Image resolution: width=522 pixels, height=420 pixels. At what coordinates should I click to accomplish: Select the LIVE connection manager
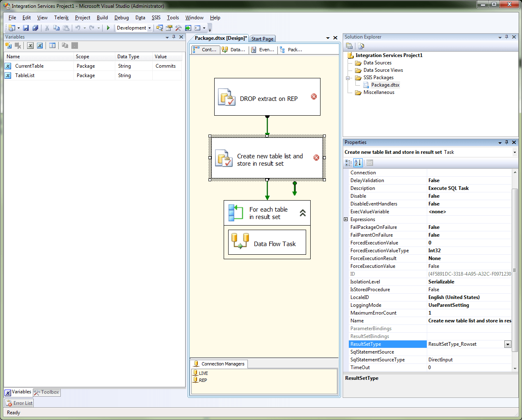pos(201,373)
